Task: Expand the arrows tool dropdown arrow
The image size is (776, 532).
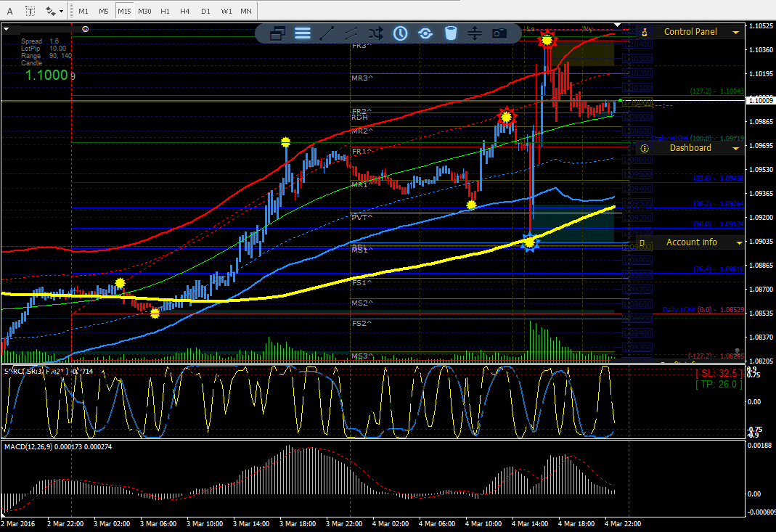Action: (62, 11)
